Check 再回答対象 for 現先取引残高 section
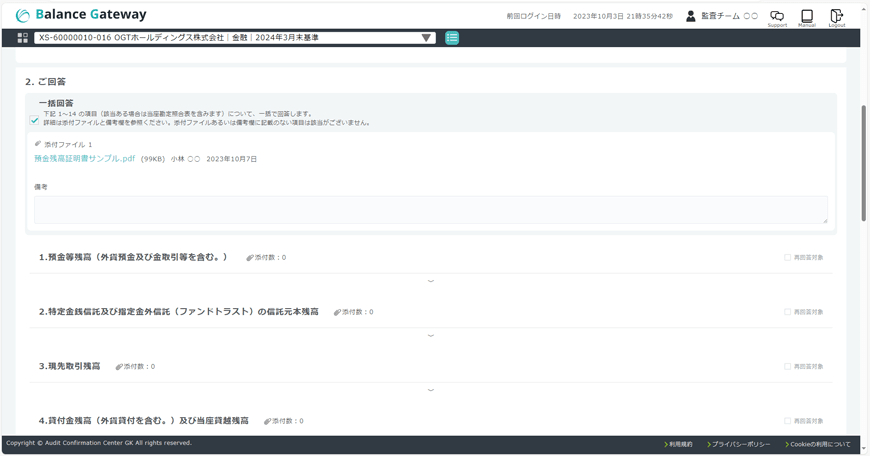Screen dimensions: 870x456 coord(787,367)
